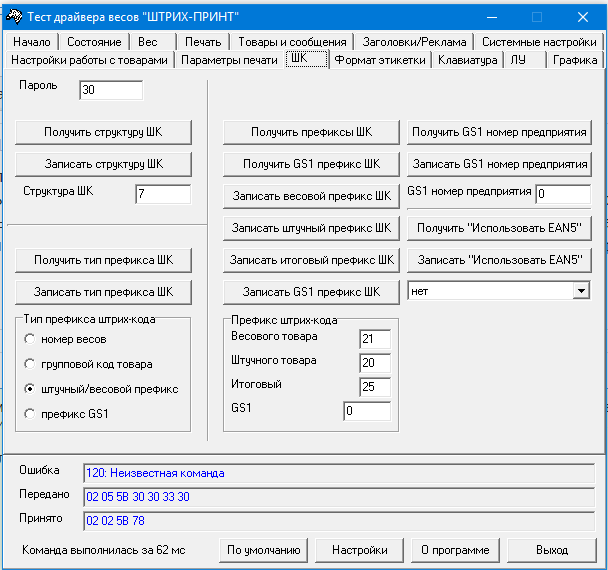The image size is (608, 570).
Task: Switch to the Начало tab
Action: [x=32, y=41]
